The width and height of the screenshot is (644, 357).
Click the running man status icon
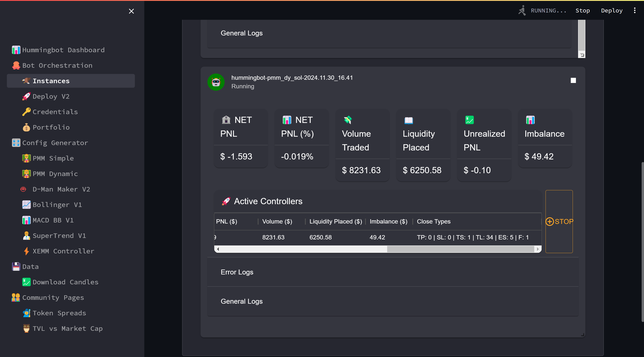click(522, 11)
